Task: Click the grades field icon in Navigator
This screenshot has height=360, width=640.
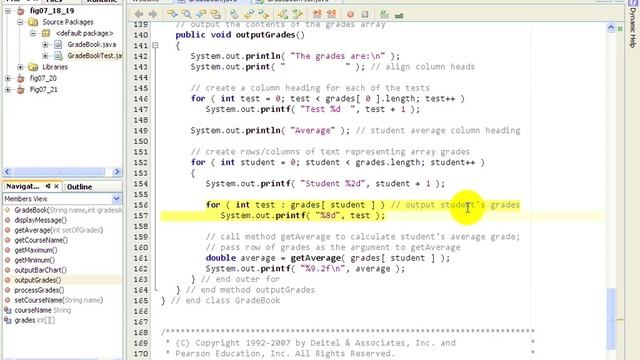Action: [x=7, y=320]
